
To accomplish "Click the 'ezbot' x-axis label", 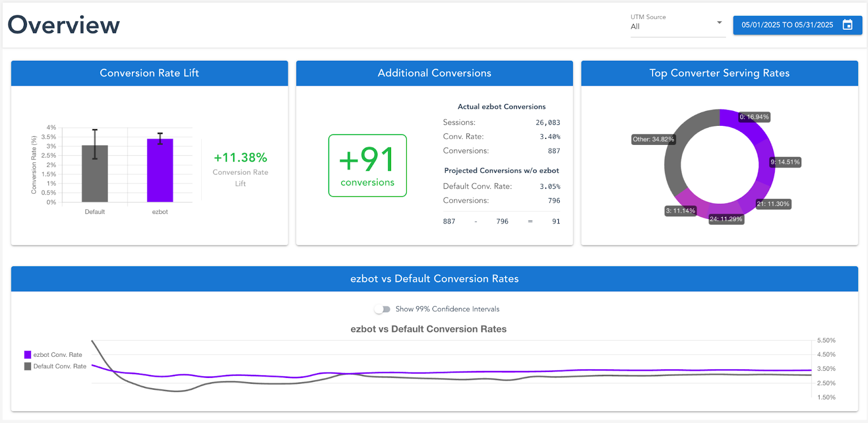I will [160, 212].
